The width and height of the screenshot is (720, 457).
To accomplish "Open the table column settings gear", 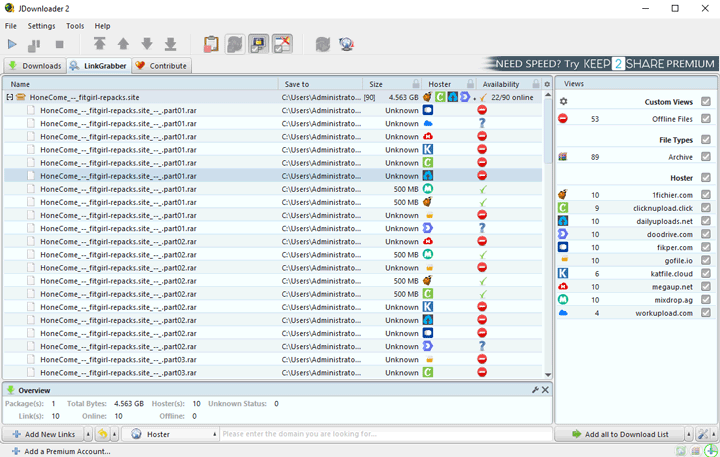I will (547, 84).
